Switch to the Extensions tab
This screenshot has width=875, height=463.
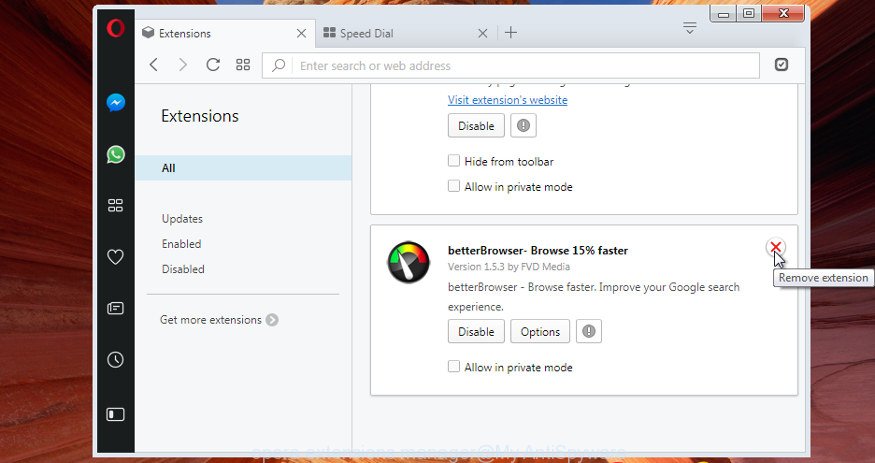pyautogui.click(x=225, y=33)
